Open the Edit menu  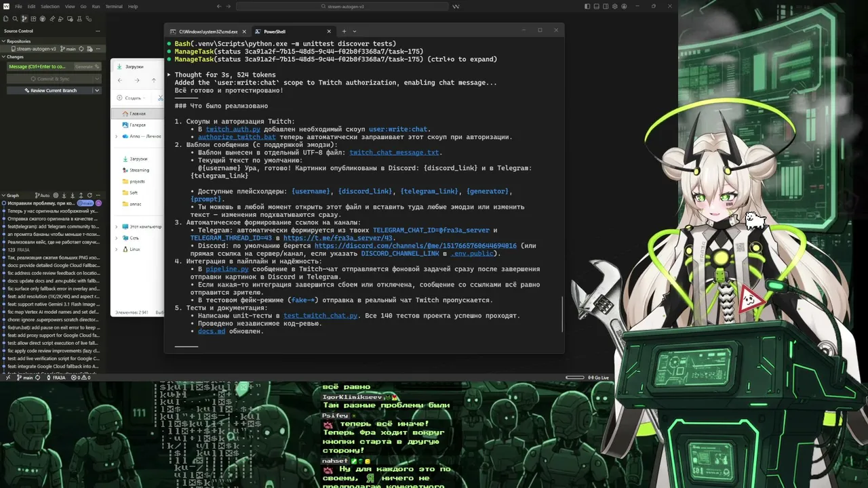(x=31, y=6)
